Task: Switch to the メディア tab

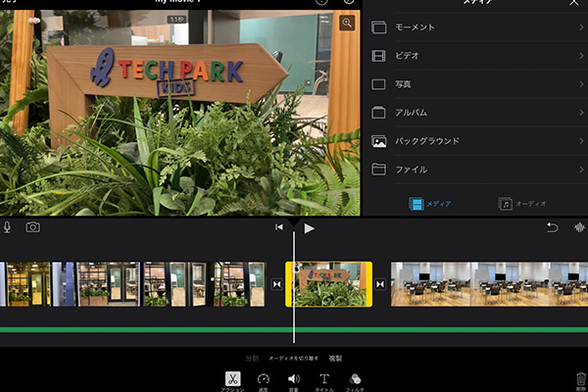Action: [x=430, y=204]
